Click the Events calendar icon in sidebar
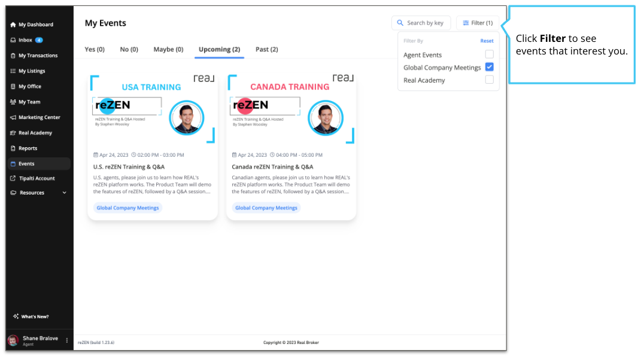Screen dimensions: 644x356 point(13,164)
